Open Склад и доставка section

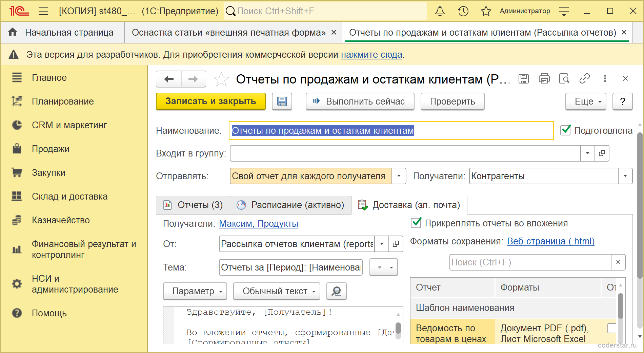[69, 197]
